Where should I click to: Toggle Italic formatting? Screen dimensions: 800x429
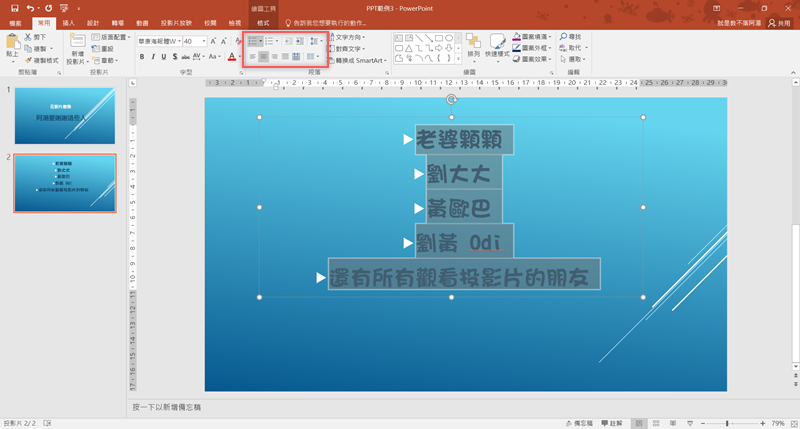(x=153, y=57)
